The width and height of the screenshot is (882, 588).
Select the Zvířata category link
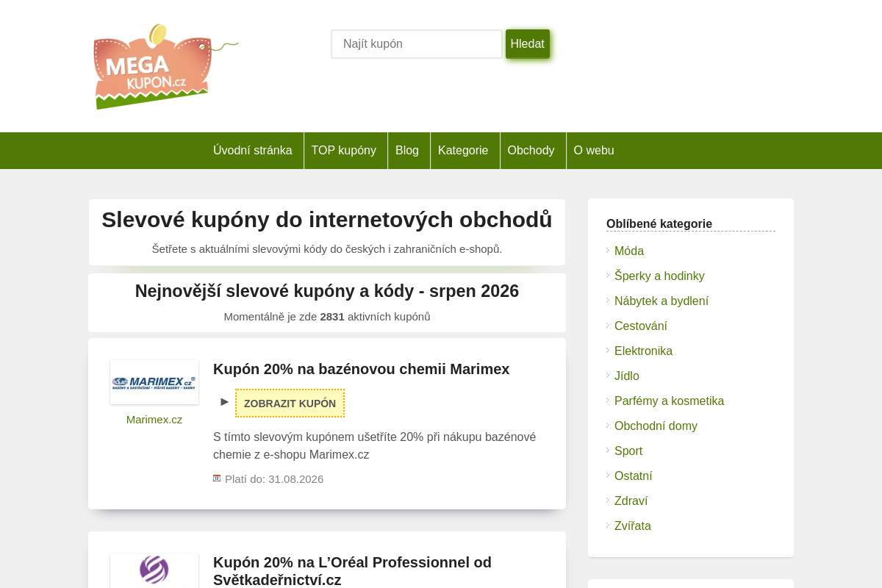click(x=633, y=526)
